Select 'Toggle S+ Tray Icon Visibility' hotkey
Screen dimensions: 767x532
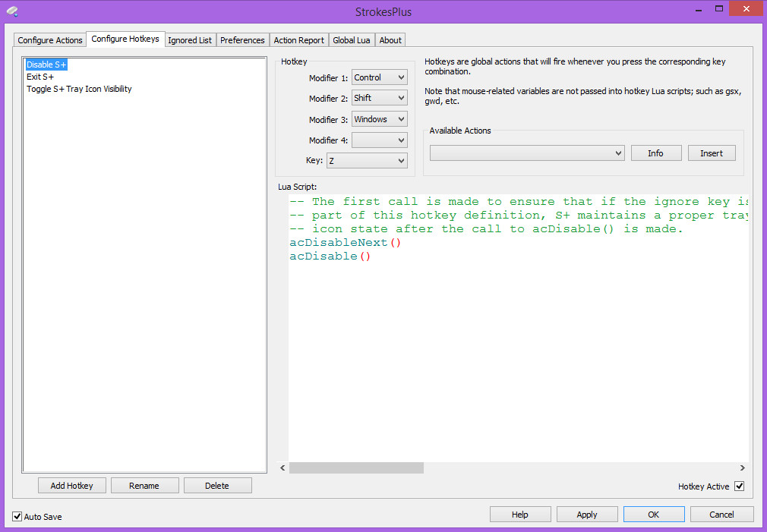pos(79,89)
